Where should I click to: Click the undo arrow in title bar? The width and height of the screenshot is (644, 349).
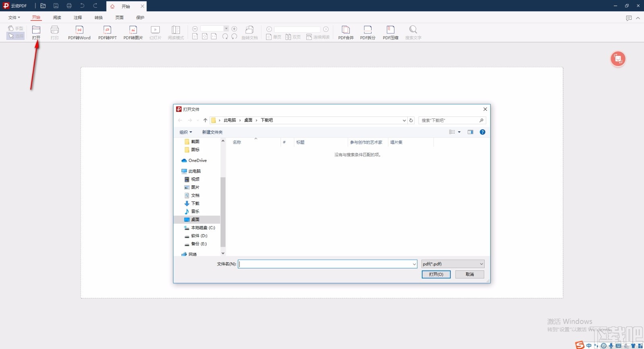tap(82, 6)
